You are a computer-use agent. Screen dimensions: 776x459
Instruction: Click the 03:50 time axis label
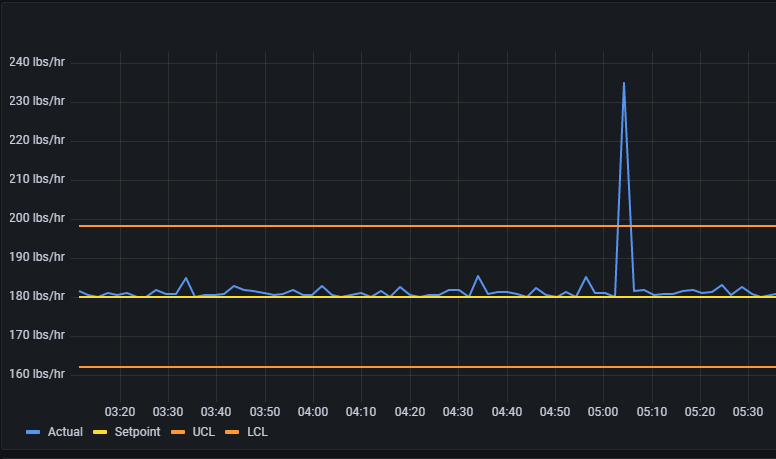265,412
